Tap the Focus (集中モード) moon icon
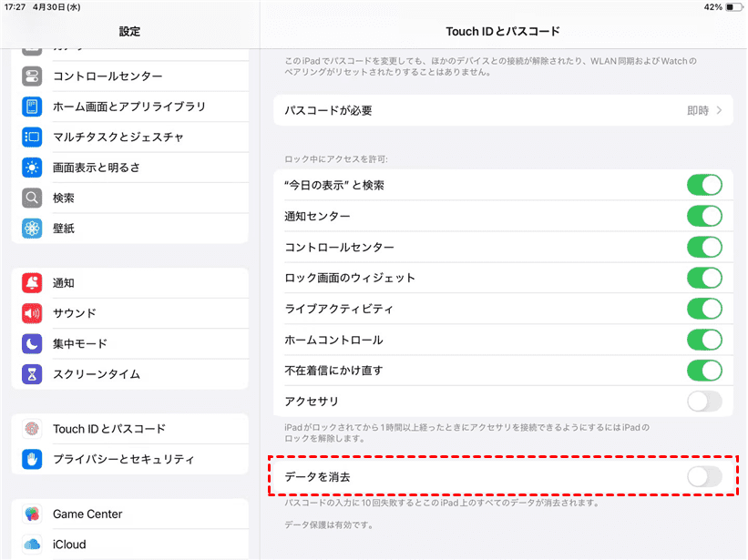This screenshot has width=748, height=560. point(33,343)
